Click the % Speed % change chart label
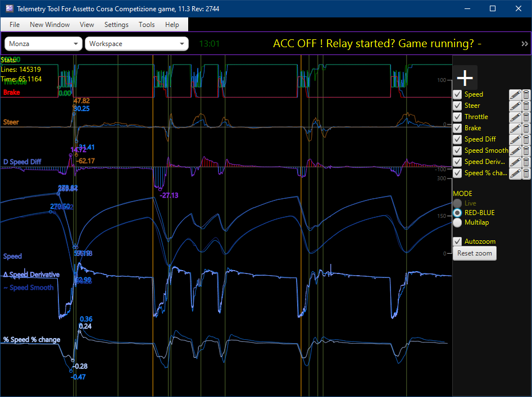This screenshot has height=397, width=532. (32, 340)
